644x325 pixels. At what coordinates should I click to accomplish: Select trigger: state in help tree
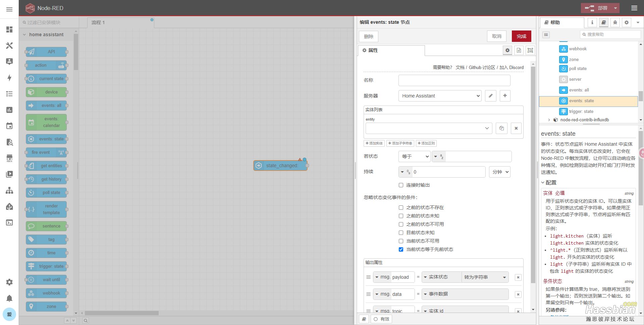(581, 112)
